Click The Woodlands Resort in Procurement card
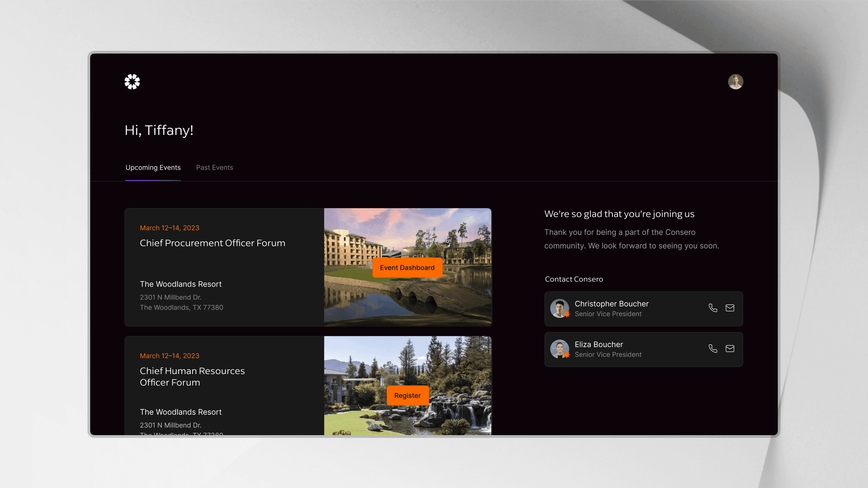868x488 pixels. pyautogui.click(x=181, y=284)
